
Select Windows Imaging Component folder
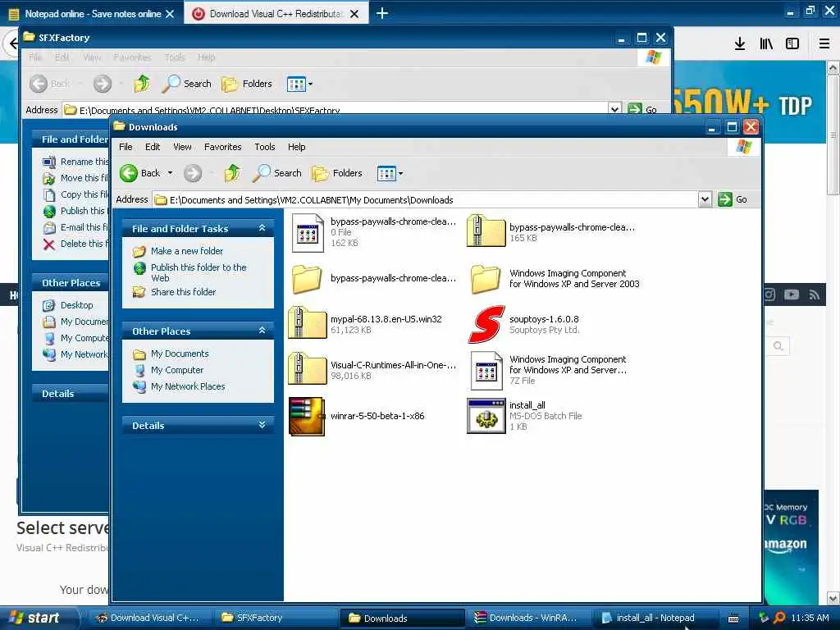(x=486, y=279)
